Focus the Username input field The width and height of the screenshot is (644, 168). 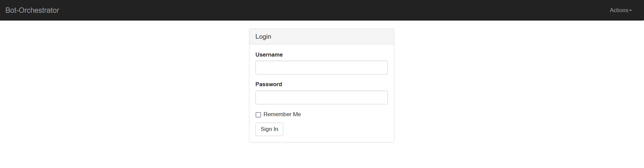tap(321, 68)
